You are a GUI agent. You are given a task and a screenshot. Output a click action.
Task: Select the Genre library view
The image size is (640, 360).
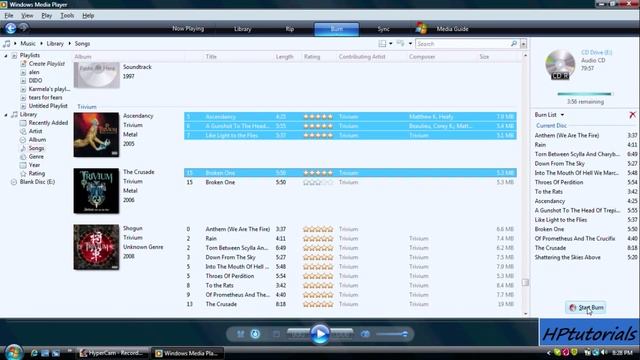tap(36, 156)
